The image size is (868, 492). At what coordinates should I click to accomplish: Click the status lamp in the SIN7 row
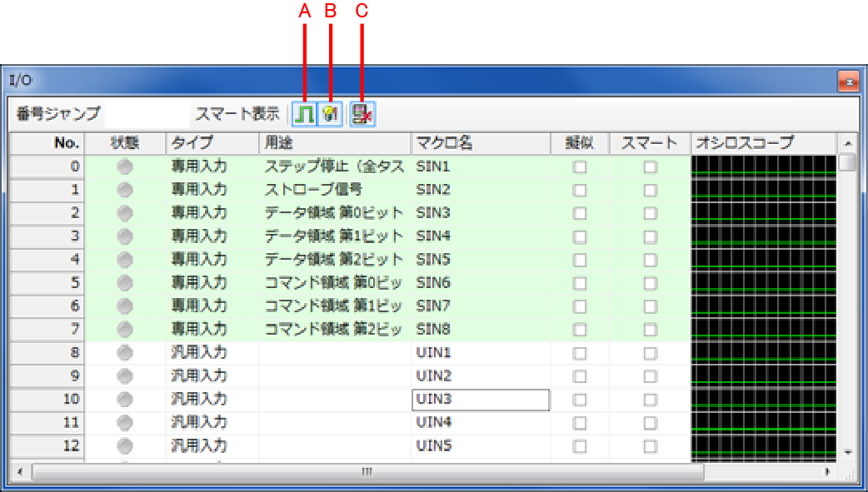click(x=125, y=306)
